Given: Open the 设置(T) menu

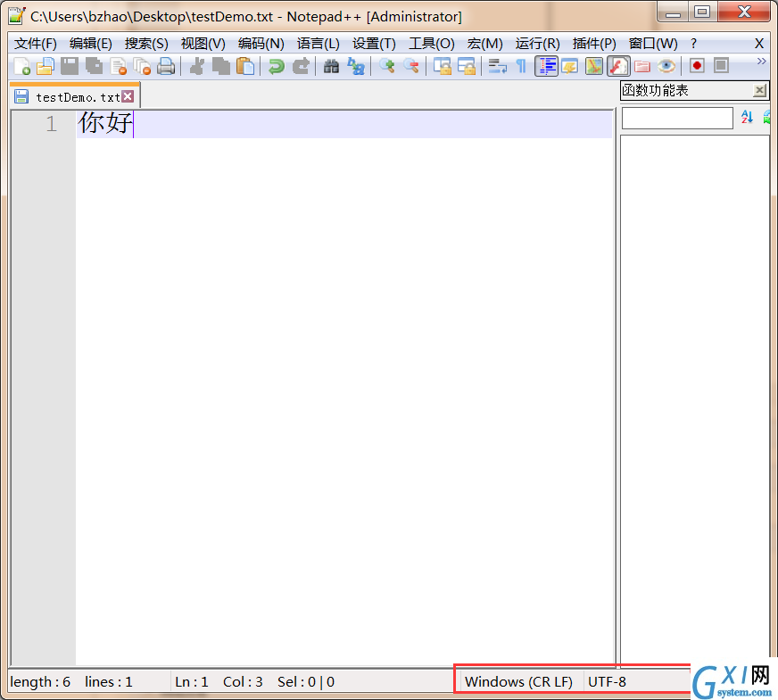Looking at the screenshot, I should pos(374,44).
